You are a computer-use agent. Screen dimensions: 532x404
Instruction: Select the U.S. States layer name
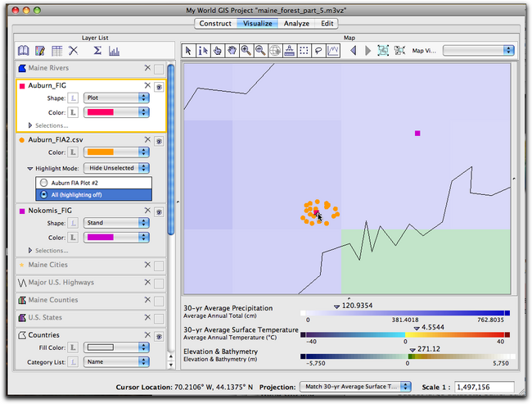point(45,317)
